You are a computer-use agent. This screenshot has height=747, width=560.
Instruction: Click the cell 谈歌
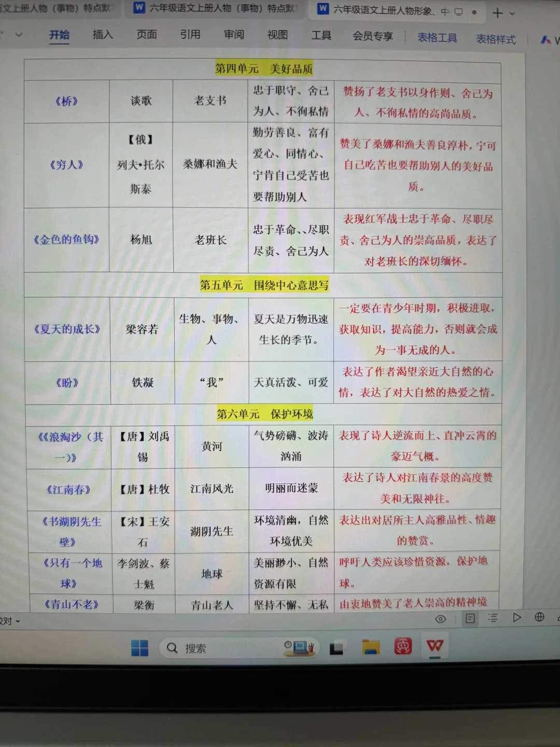point(141,101)
